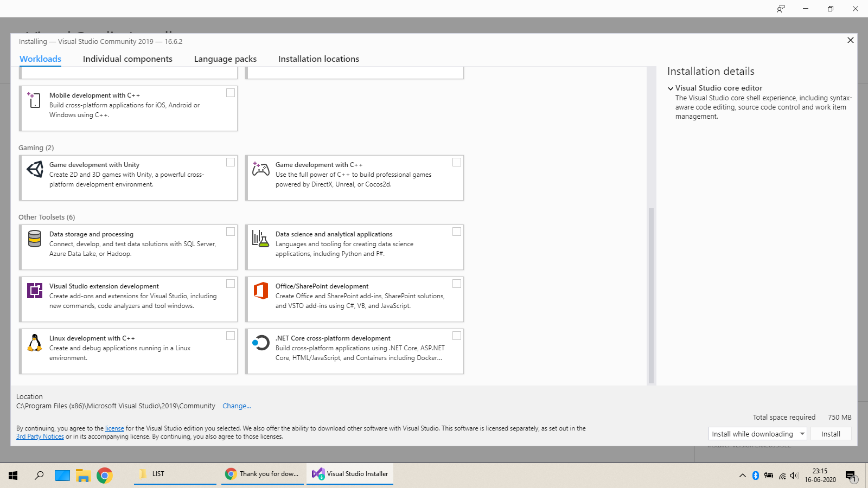Check Game development with Unity workload
The height and width of the screenshot is (488, 868).
click(231, 162)
